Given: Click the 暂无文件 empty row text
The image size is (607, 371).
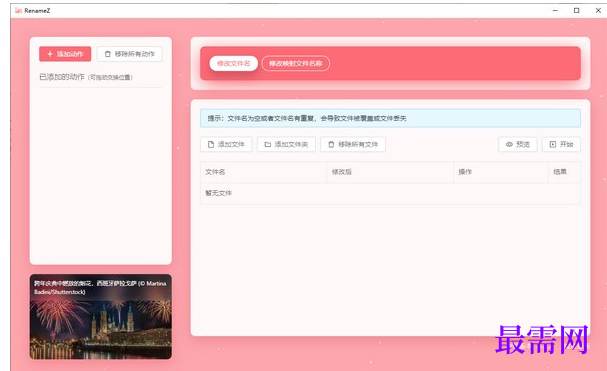Looking at the screenshot, I should coord(218,193).
